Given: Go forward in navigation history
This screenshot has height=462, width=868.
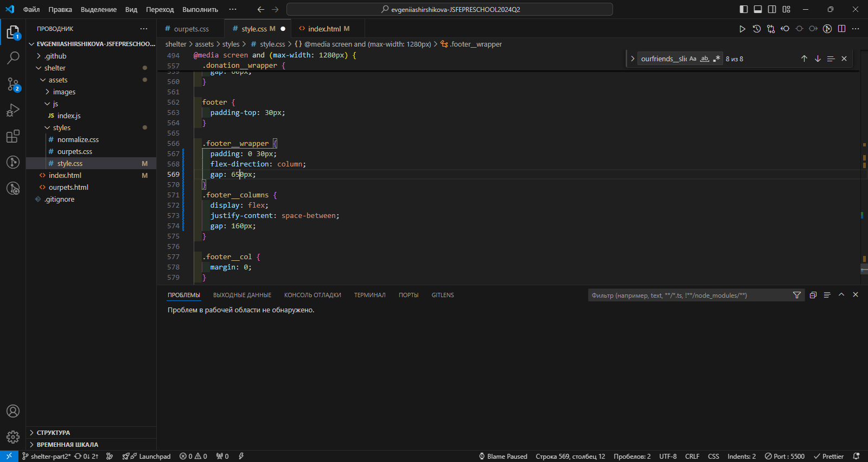Looking at the screenshot, I should [x=275, y=9].
